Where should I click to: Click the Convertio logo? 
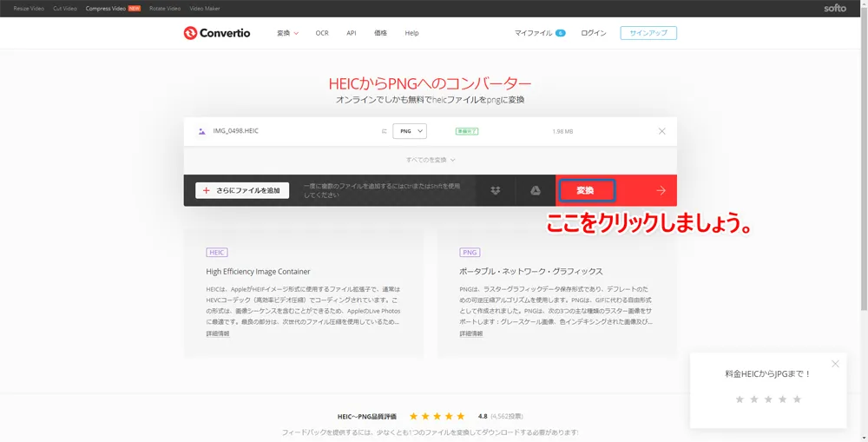tap(216, 33)
